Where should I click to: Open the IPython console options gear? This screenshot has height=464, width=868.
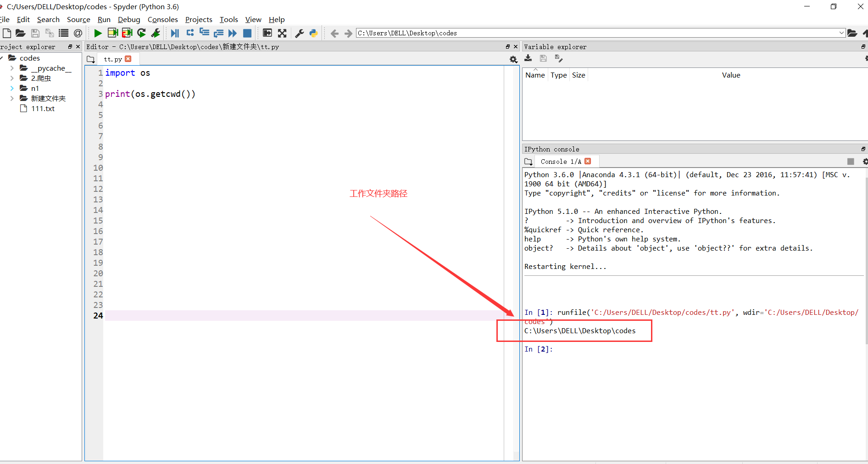865,162
